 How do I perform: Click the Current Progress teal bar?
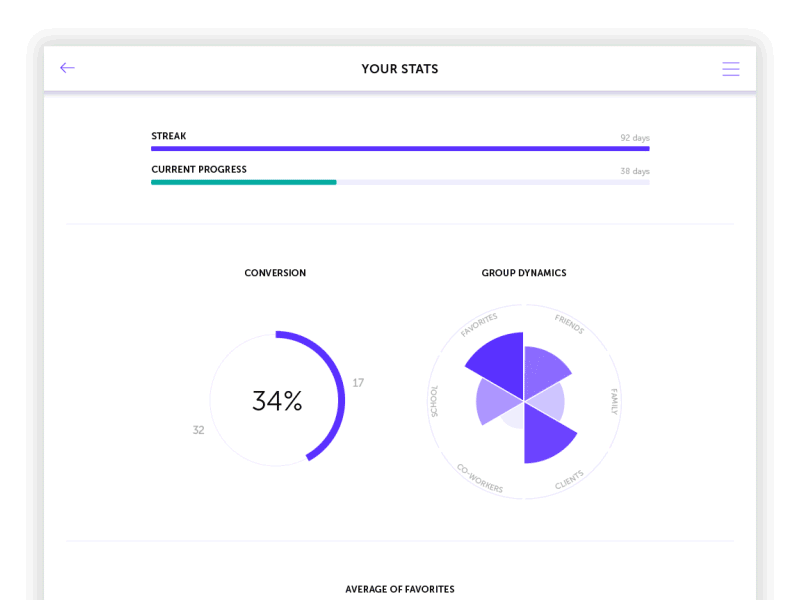coord(243,182)
